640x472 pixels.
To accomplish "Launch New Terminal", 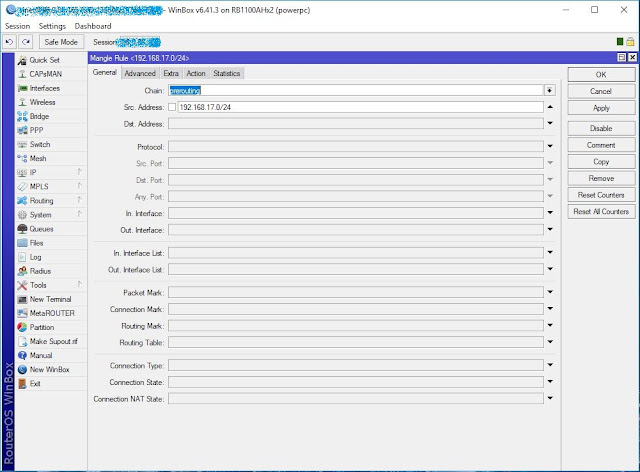I will pos(51,299).
